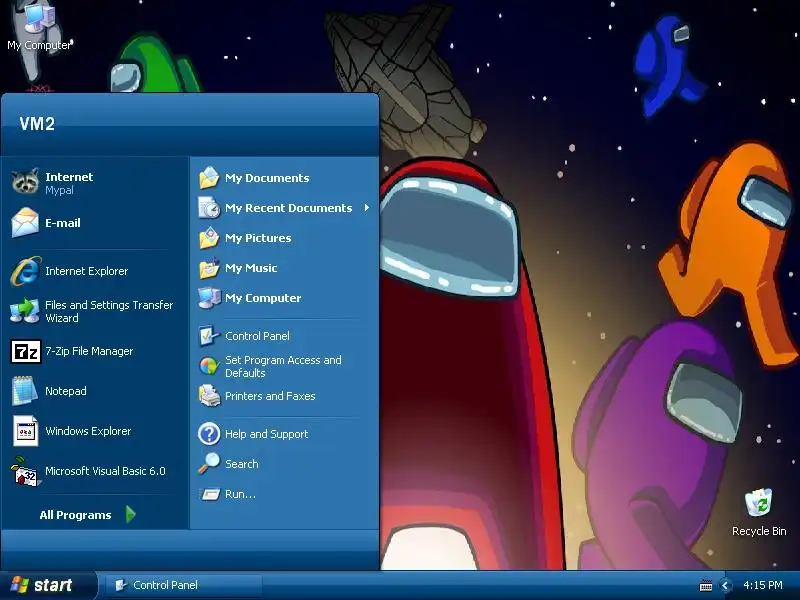Click My Computer icon in Start menu
The width and height of the screenshot is (800, 600).
pos(209,298)
